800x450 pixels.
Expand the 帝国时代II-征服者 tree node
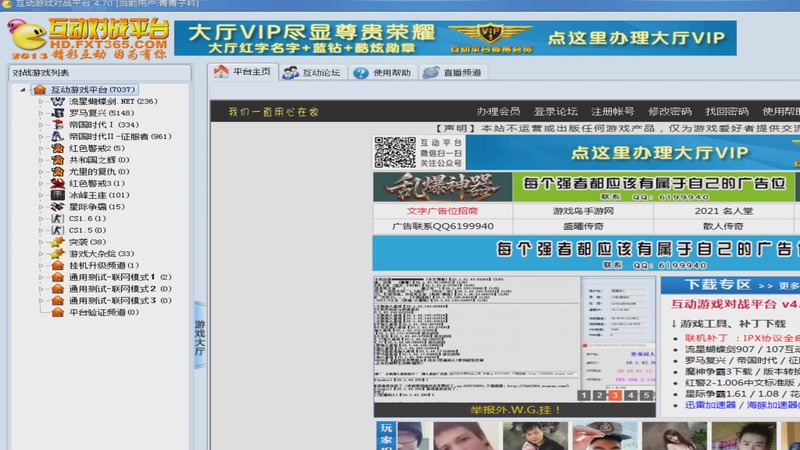tap(41, 137)
